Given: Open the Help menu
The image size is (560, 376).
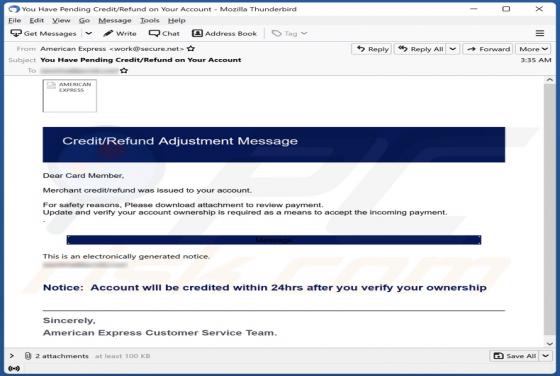Looking at the screenshot, I should 176,20.
